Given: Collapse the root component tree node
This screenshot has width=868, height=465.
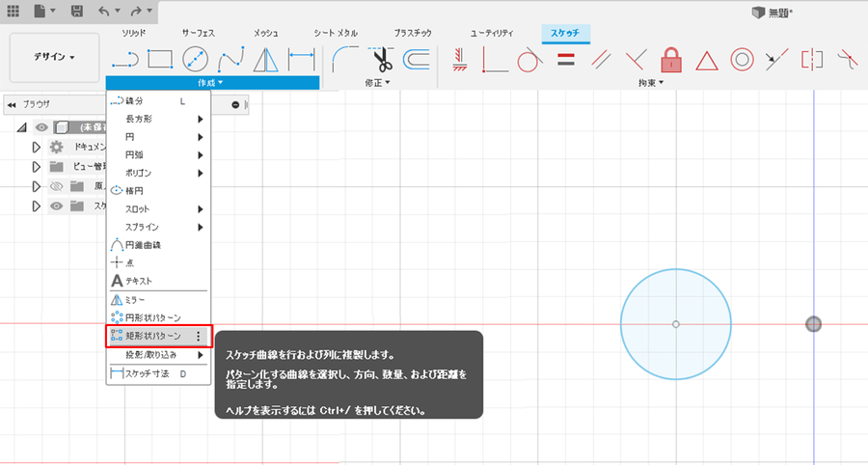Looking at the screenshot, I should pos(21,127).
